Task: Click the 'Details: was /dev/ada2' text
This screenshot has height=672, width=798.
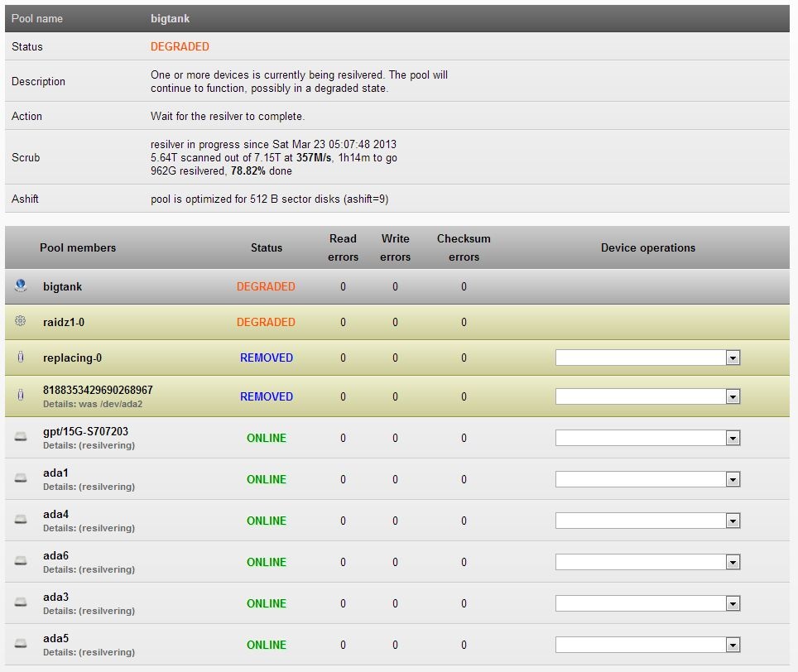Action: point(93,405)
